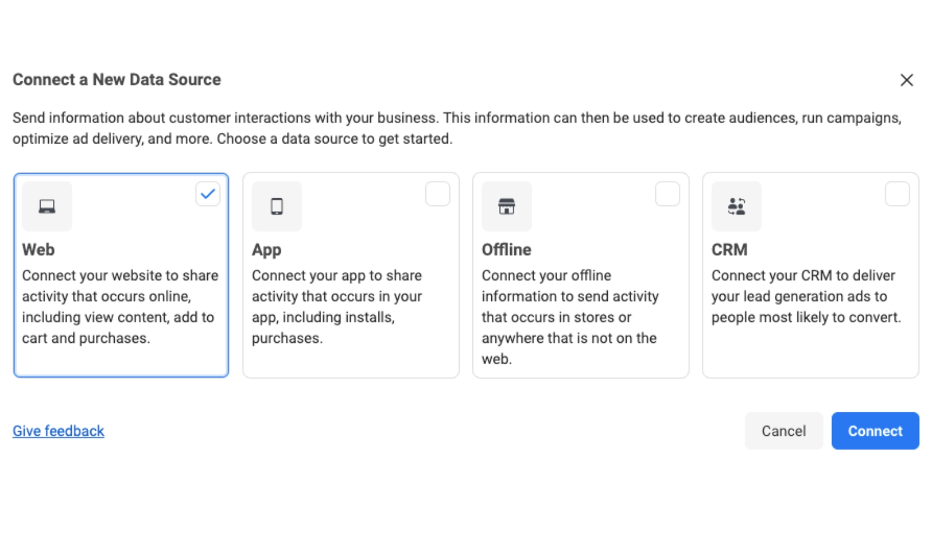Click the App description about installs
Viewport: 932px width, 560px height.
337,306
